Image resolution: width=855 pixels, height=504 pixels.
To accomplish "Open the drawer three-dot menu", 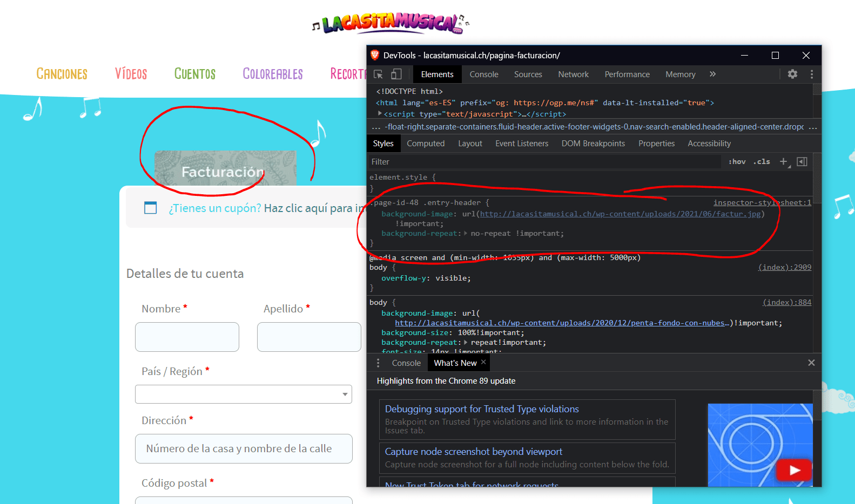I will tap(378, 363).
